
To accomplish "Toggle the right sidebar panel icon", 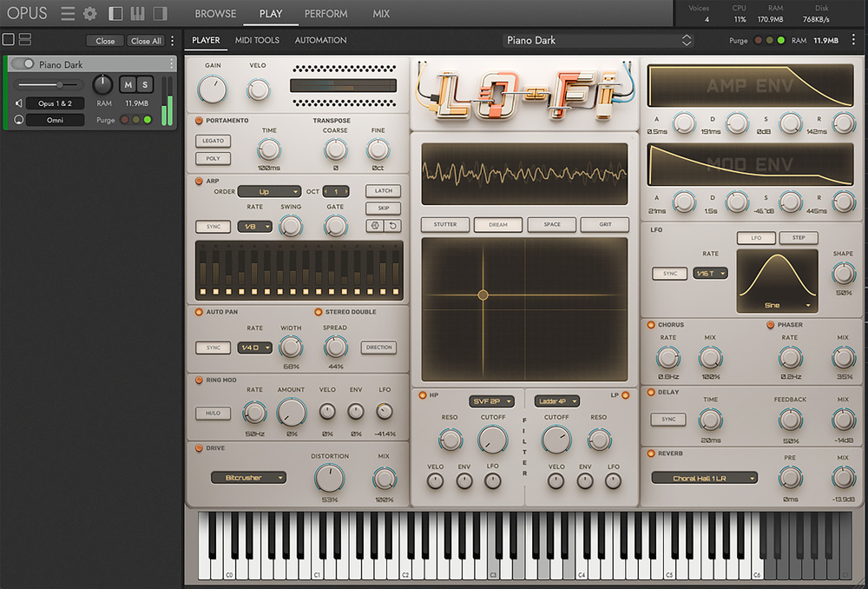I will [x=160, y=13].
